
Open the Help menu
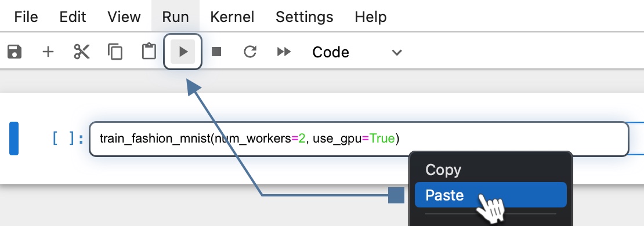tap(371, 17)
